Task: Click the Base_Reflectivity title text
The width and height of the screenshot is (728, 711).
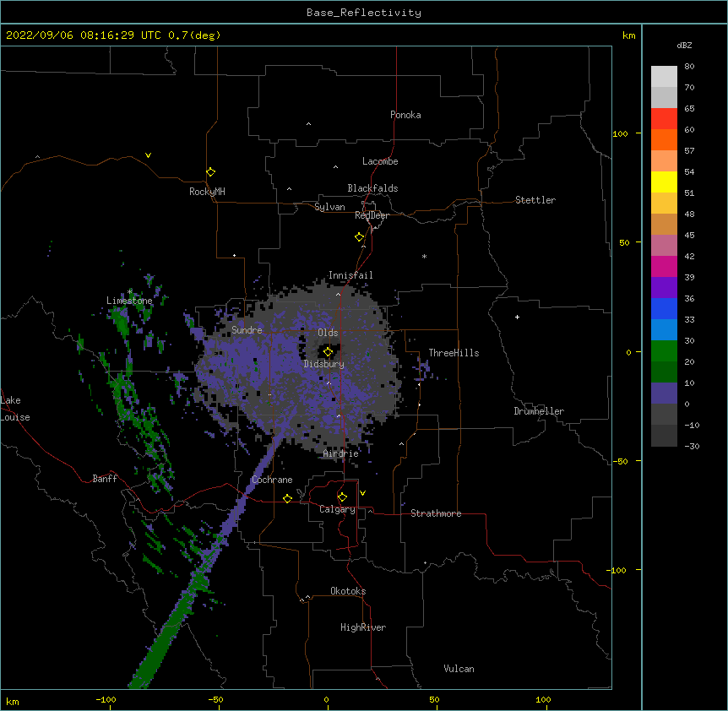Action: tap(364, 13)
